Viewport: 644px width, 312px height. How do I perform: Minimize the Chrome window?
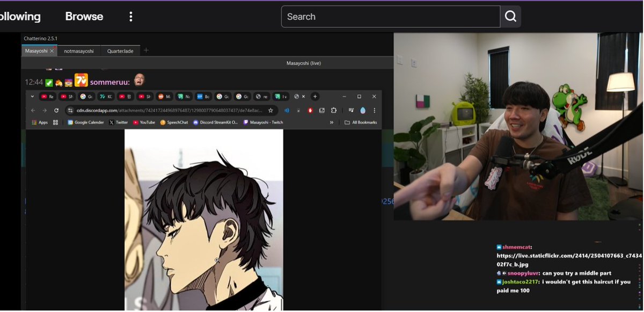344,97
